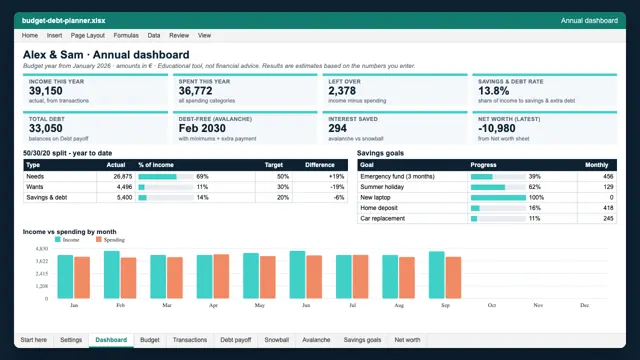This screenshot has width=640, height=360.
Task: Click the 'Annual dashboard' title bar label
Action: (589, 20)
